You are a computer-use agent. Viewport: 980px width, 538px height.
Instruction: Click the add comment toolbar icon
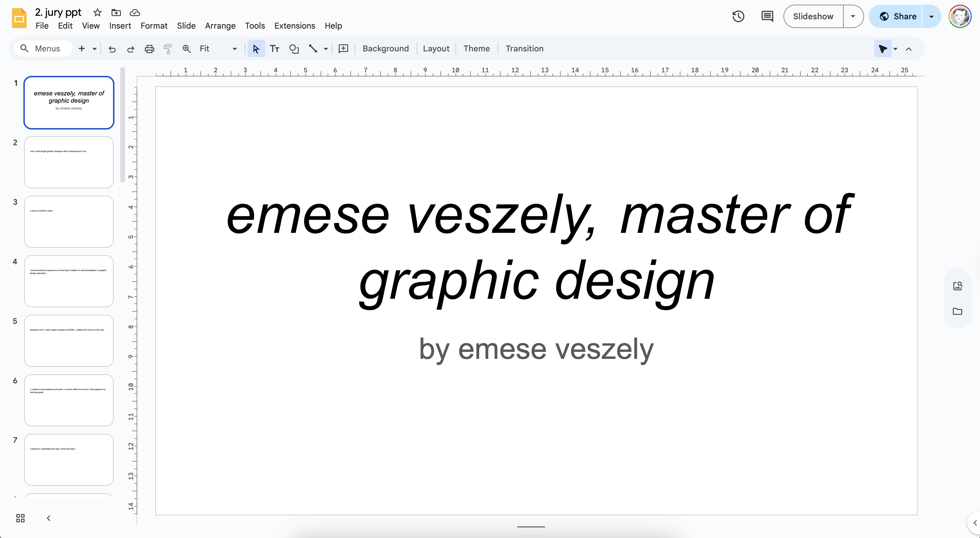(343, 49)
